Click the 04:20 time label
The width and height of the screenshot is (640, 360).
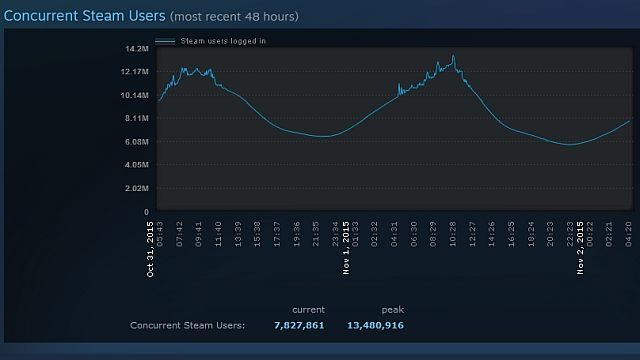pos(629,234)
